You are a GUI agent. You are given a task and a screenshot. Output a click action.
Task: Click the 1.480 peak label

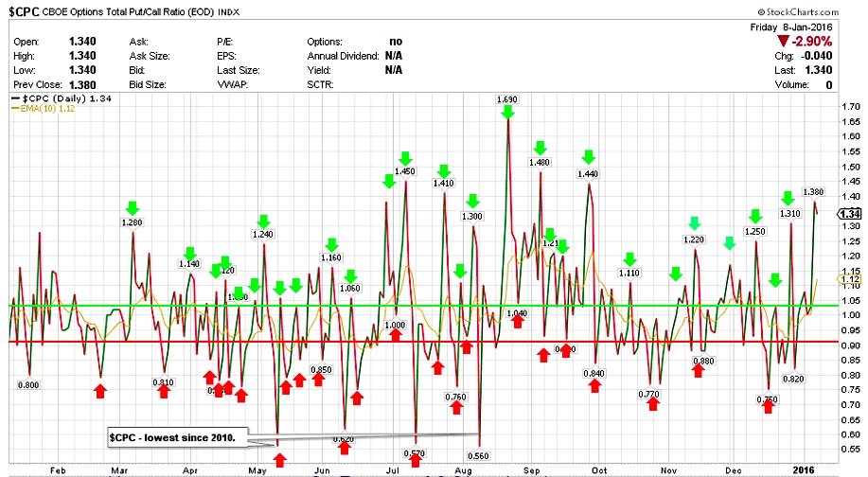[540, 162]
